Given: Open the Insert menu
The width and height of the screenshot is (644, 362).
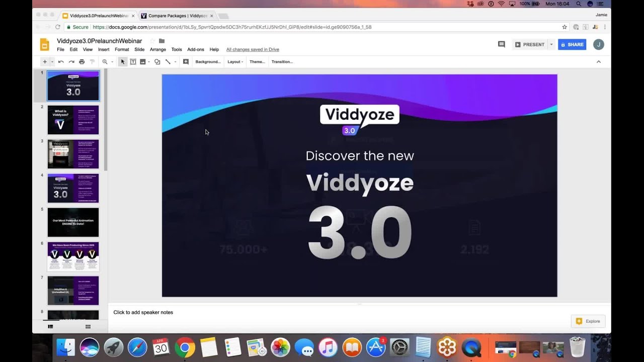Looking at the screenshot, I should (x=104, y=50).
